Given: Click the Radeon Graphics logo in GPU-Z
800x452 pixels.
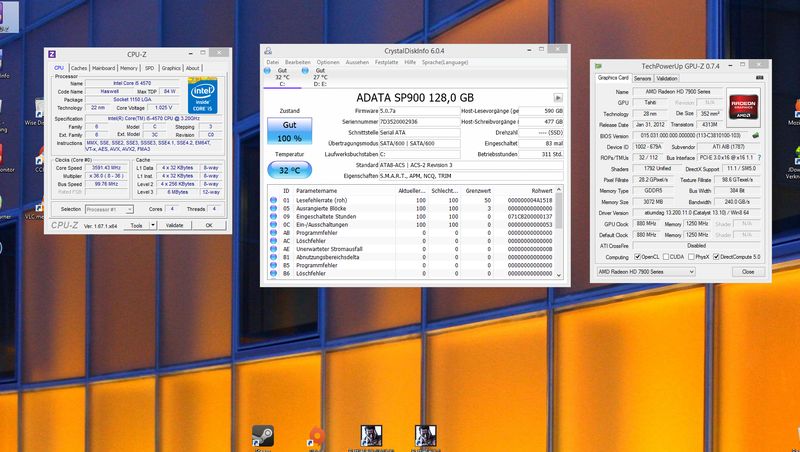Looking at the screenshot, I should click(743, 107).
